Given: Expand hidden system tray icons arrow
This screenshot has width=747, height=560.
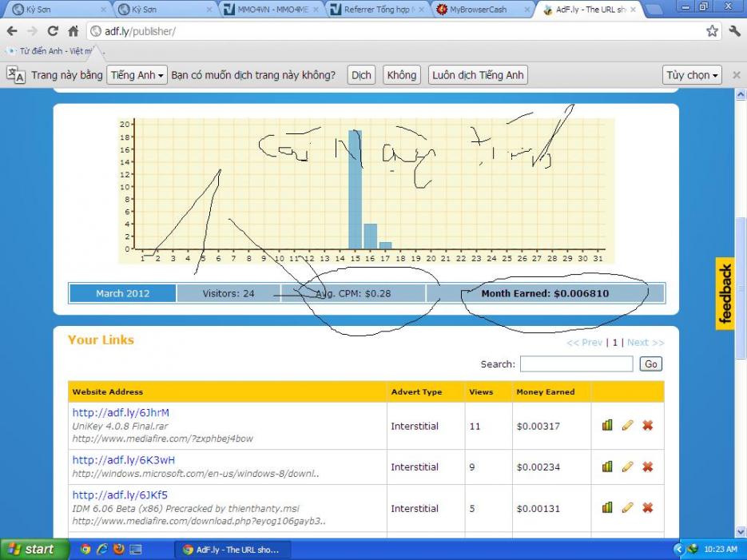Looking at the screenshot, I should coord(678,550).
